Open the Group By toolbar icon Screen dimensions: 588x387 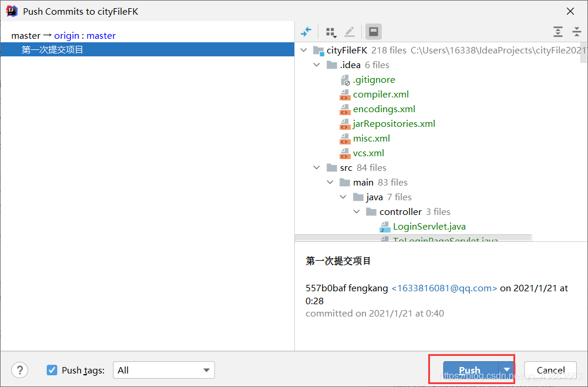(x=331, y=32)
